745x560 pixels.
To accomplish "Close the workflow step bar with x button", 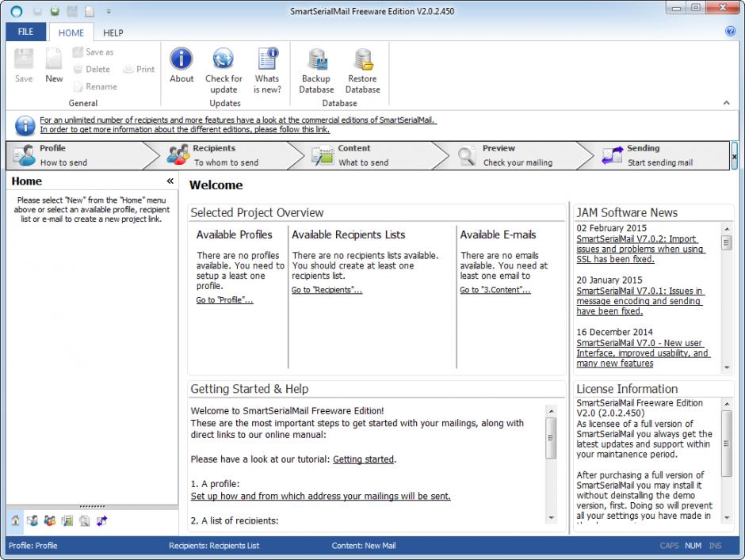I will pos(734,156).
